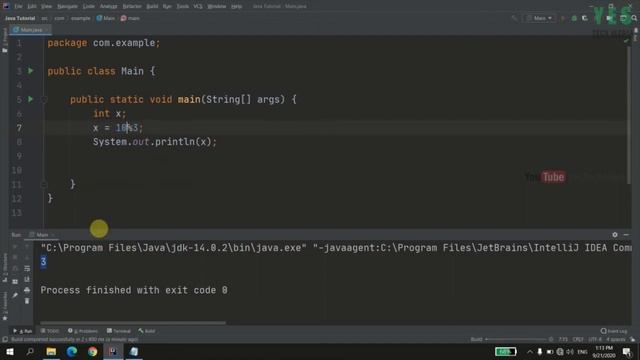The image size is (640, 360).
Task: Run the Main configuration from toolbar
Action: point(563,18)
